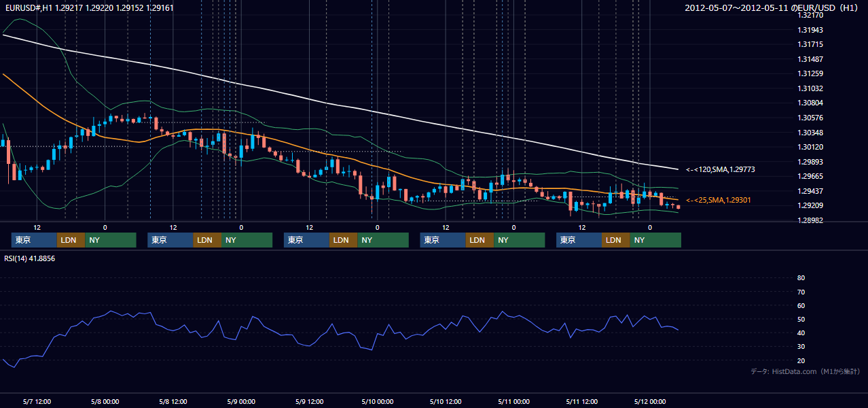Click the 1.32170 price axis label

[x=810, y=15]
